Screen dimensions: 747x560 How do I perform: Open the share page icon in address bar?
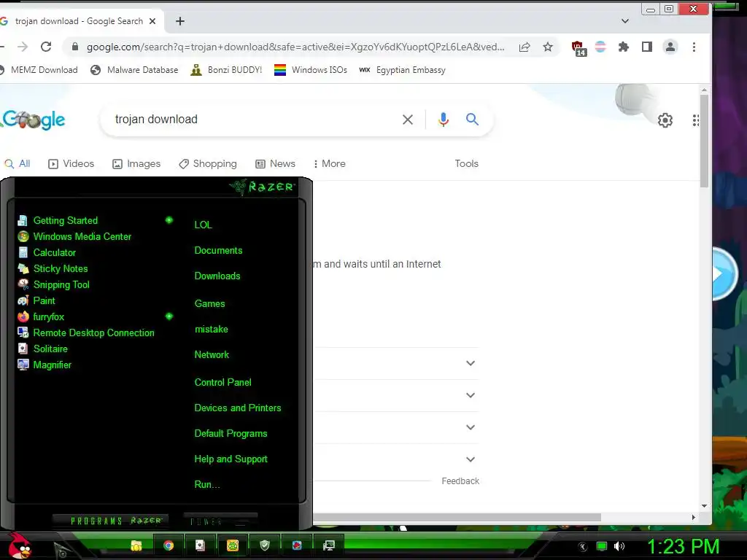coord(525,47)
